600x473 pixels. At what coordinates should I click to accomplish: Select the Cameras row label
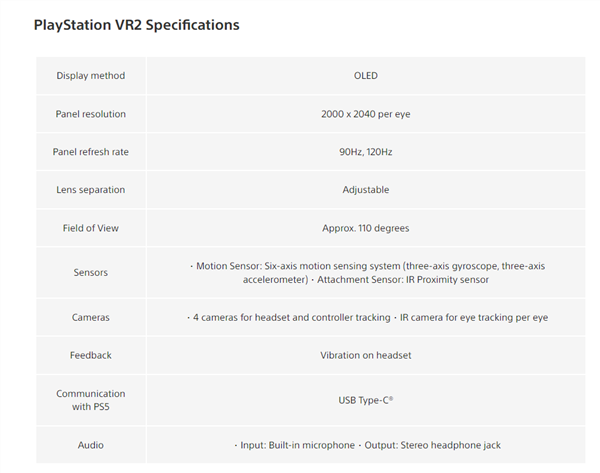[90, 317]
